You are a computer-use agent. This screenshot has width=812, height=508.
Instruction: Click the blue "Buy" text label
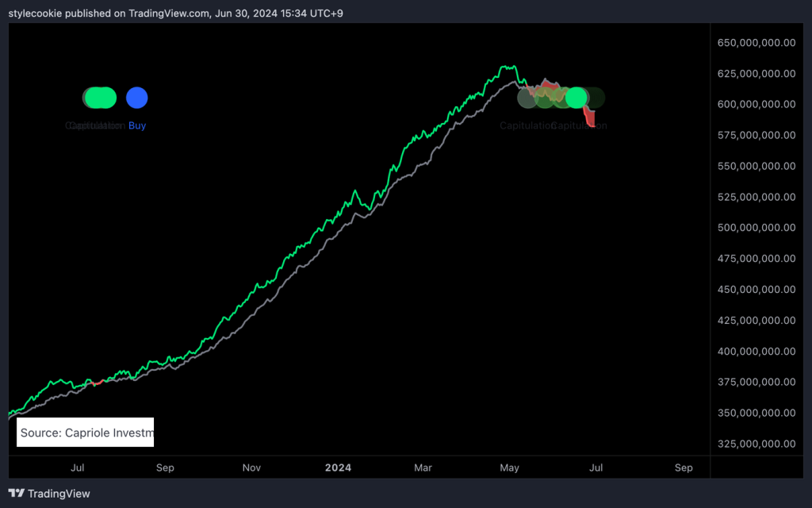pyautogui.click(x=137, y=125)
